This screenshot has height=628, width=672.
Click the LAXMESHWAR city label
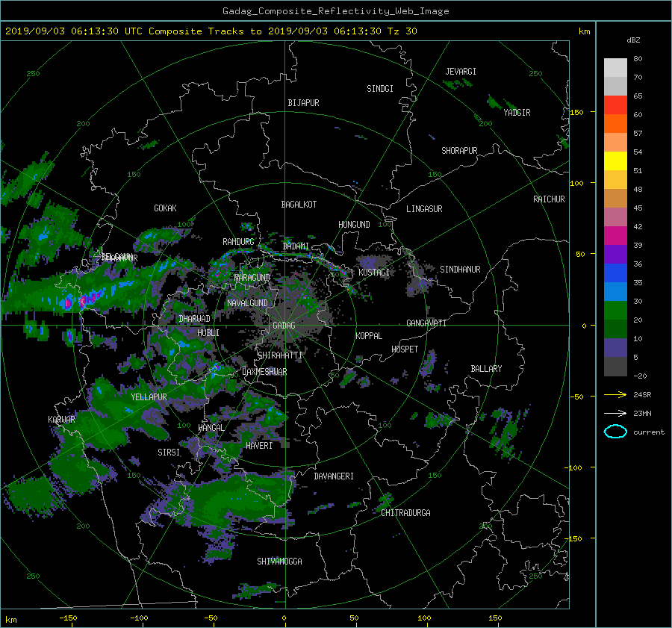[264, 372]
